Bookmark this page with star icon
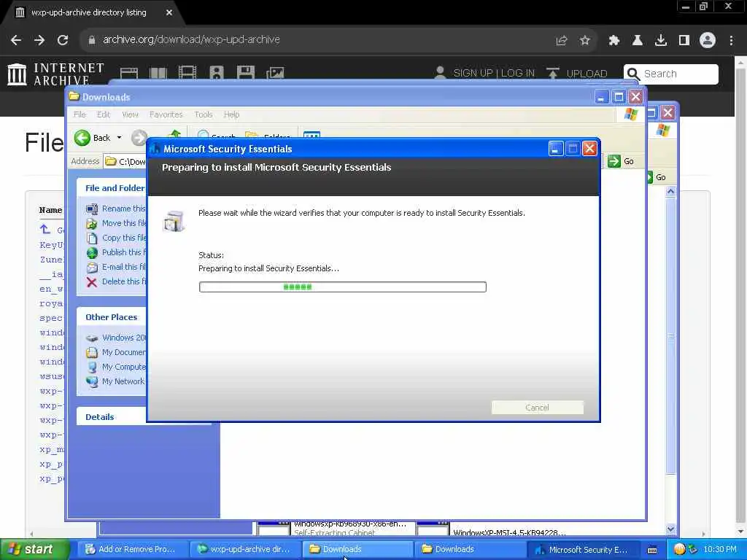Screen dimensions: 747x560 (x=585, y=41)
